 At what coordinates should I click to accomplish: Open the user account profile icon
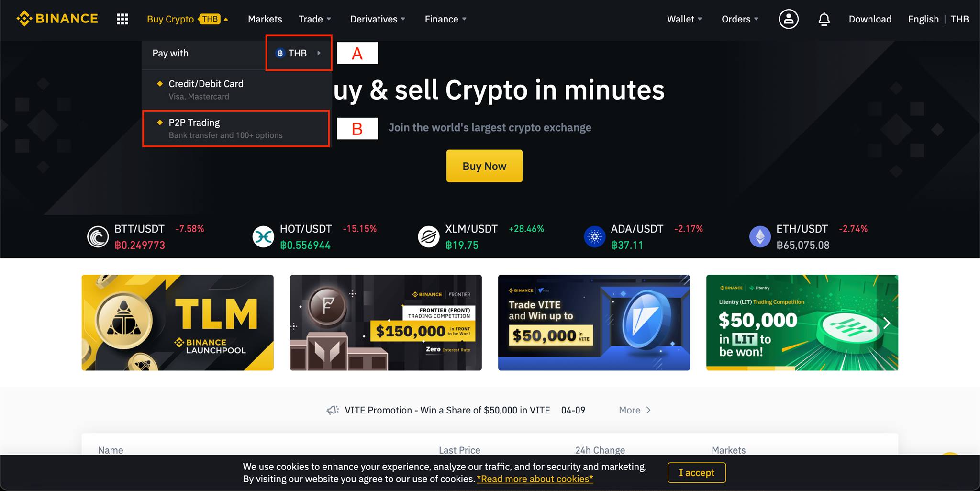click(789, 19)
